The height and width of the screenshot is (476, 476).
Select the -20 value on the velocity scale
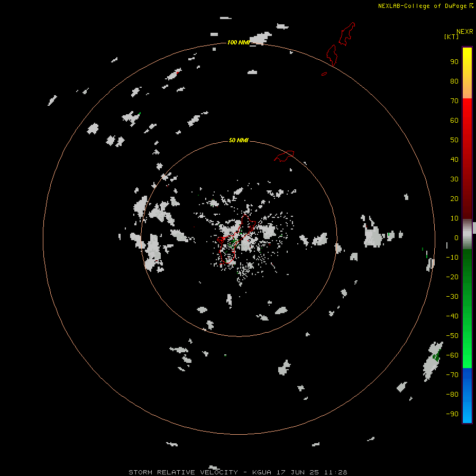tap(452, 277)
